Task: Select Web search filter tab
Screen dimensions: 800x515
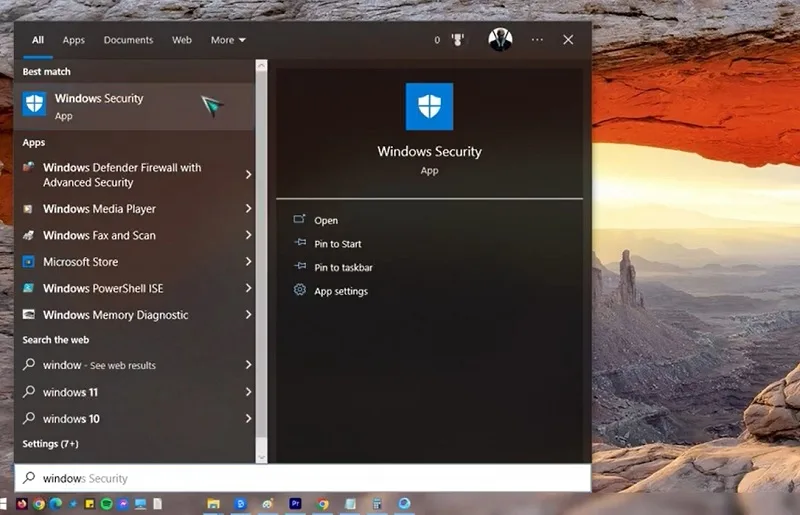Action: (x=182, y=40)
